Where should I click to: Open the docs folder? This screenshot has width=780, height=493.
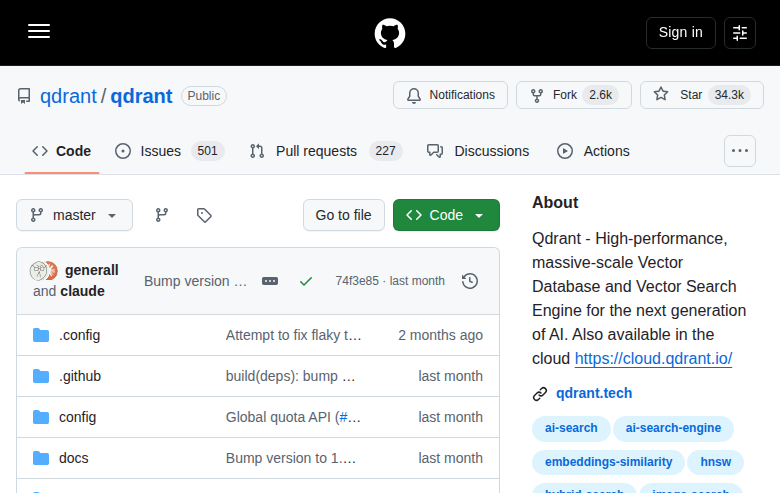[x=74, y=458]
